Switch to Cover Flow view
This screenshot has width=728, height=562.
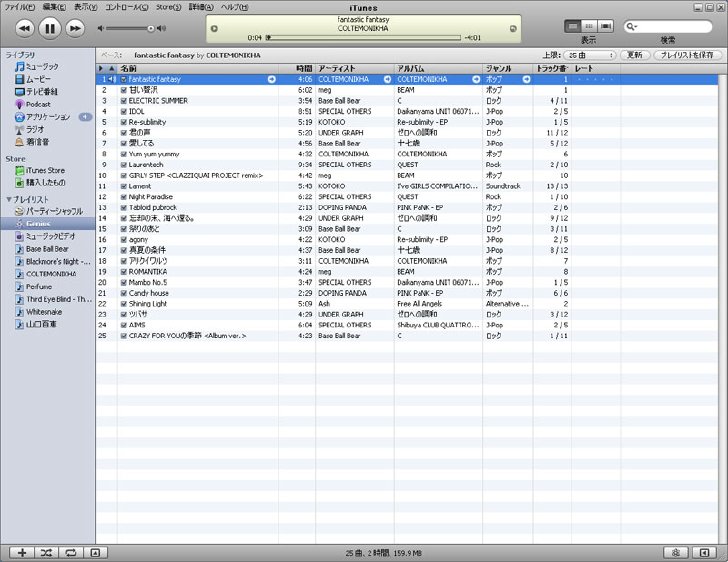605,26
